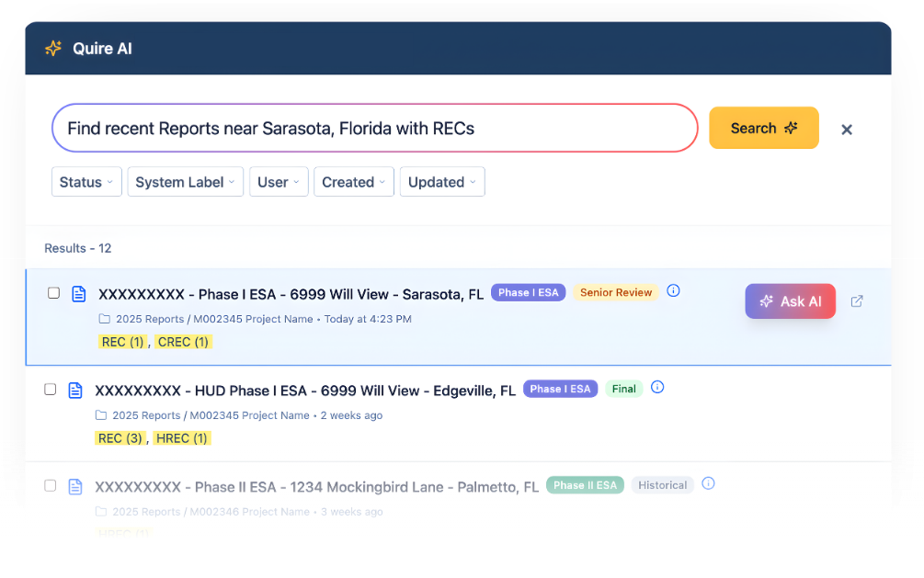Viewport: 924px width, 578px height.
Task: Click the Quire AI sparkle logo icon
Action: 52,48
